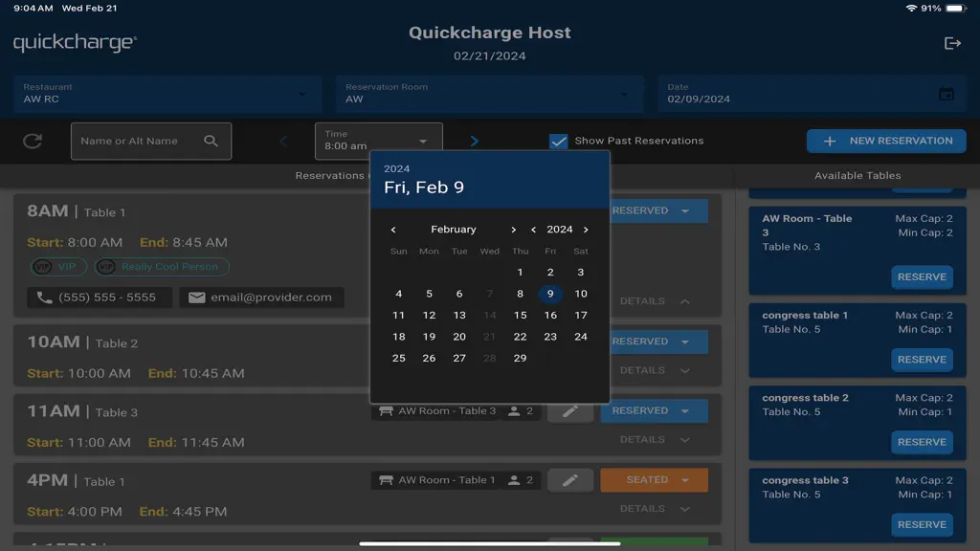Viewport: 980px width, 551px height.
Task: Edit the 11AM reservation pencil icon
Action: point(570,411)
